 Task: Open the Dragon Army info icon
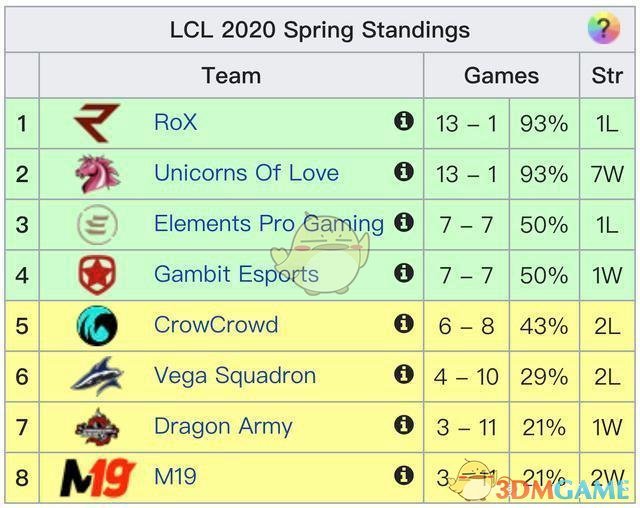click(404, 425)
